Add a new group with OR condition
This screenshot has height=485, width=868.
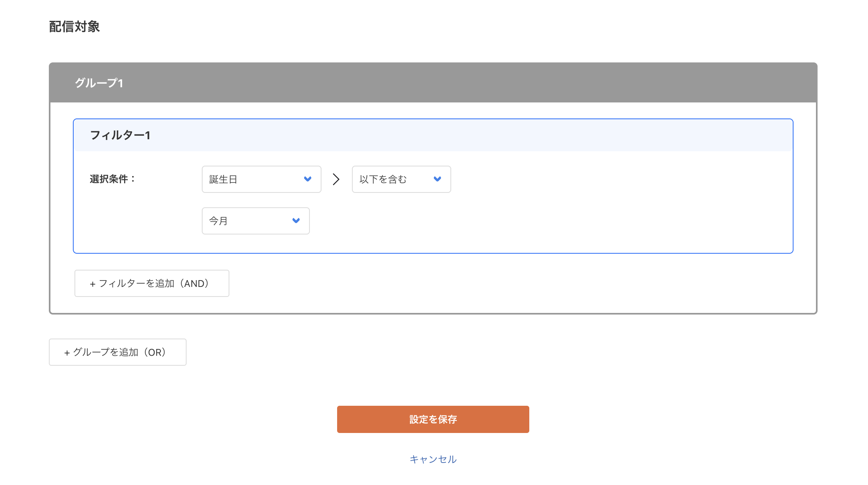(117, 352)
